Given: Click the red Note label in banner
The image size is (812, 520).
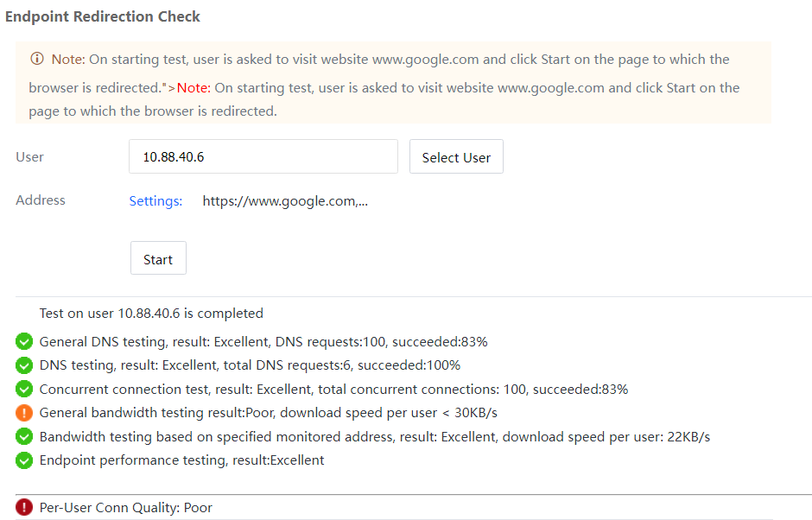Looking at the screenshot, I should coord(193,87).
